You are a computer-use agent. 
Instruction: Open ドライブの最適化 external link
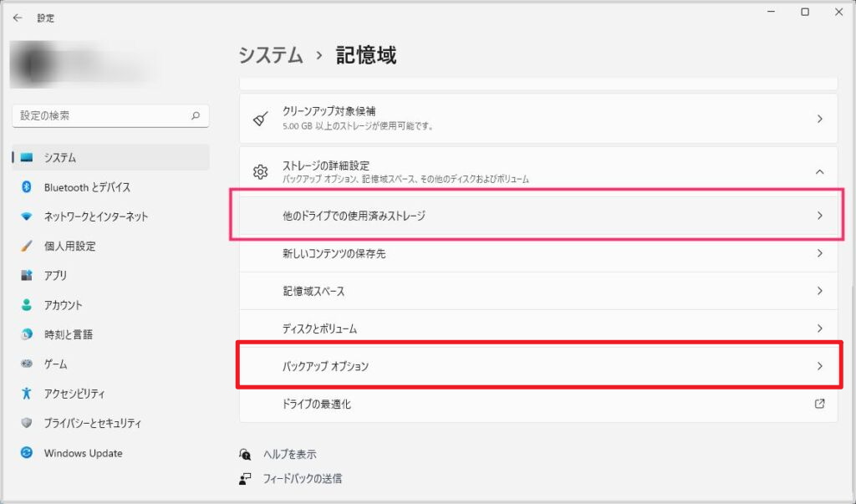[x=819, y=404]
